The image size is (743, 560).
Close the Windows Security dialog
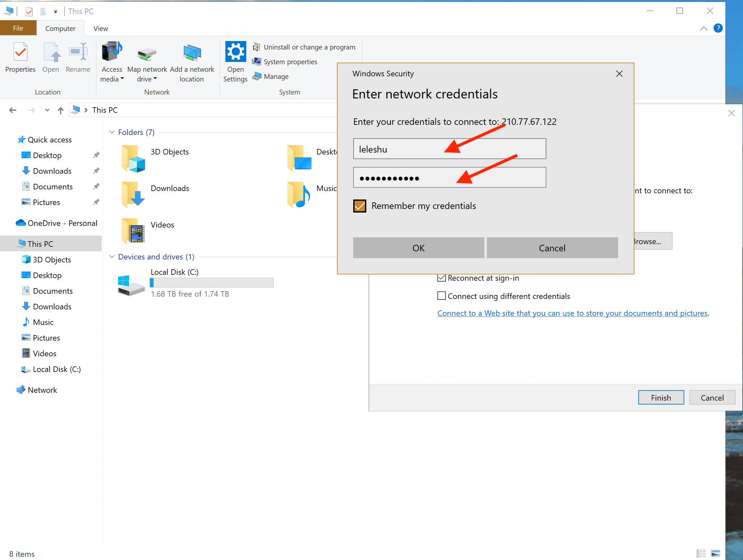(619, 74)
